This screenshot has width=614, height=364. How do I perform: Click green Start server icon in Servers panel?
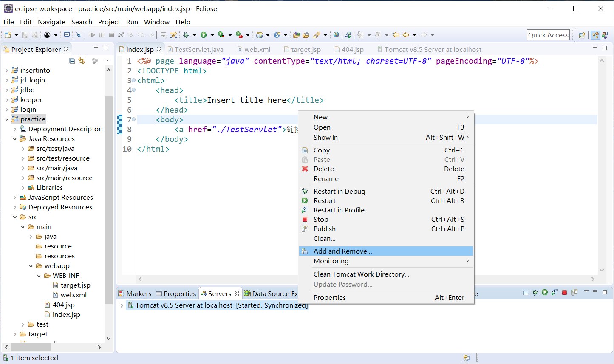[544, 292]
